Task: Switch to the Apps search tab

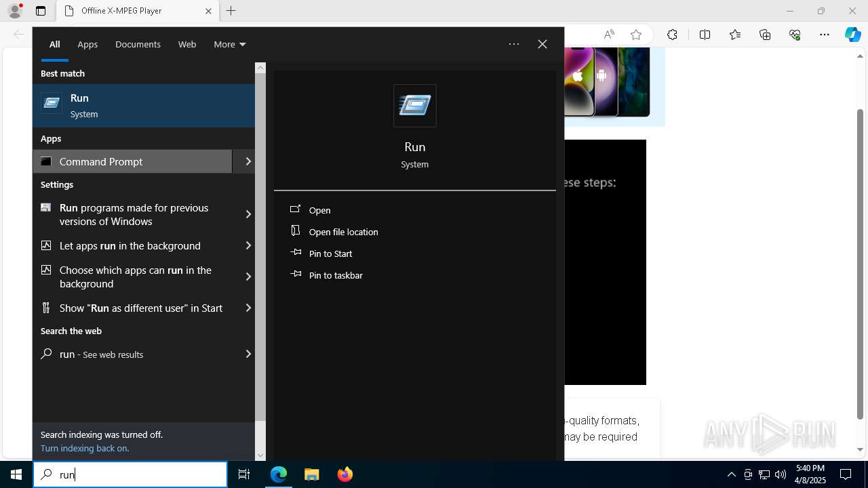Action: (x=87, y=44)
